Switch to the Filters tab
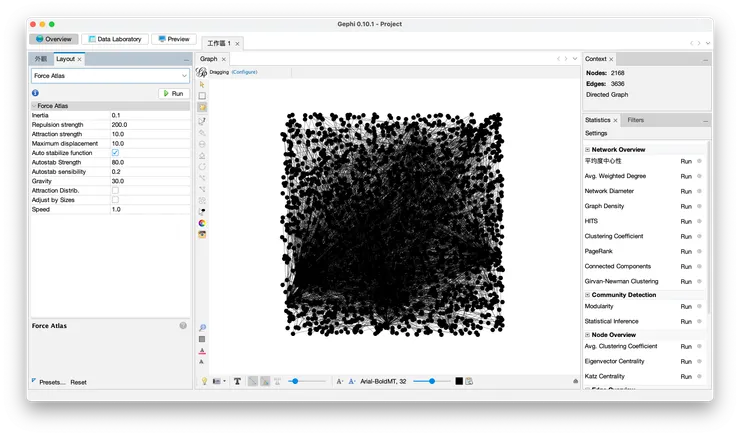 coord(635,120)
